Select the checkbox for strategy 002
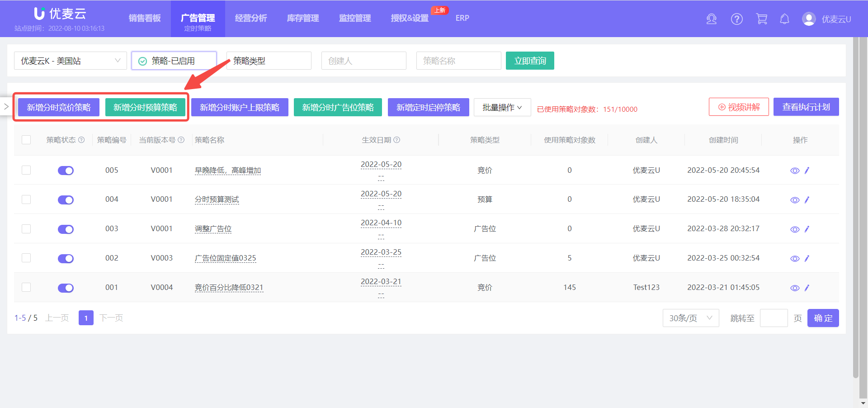Image resolution: width=868 pixels, height=408 pixels. (26, 258)
